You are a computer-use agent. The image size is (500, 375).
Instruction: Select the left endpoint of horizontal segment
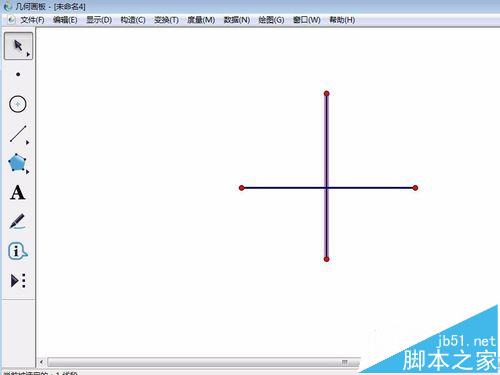pos(242,188)
